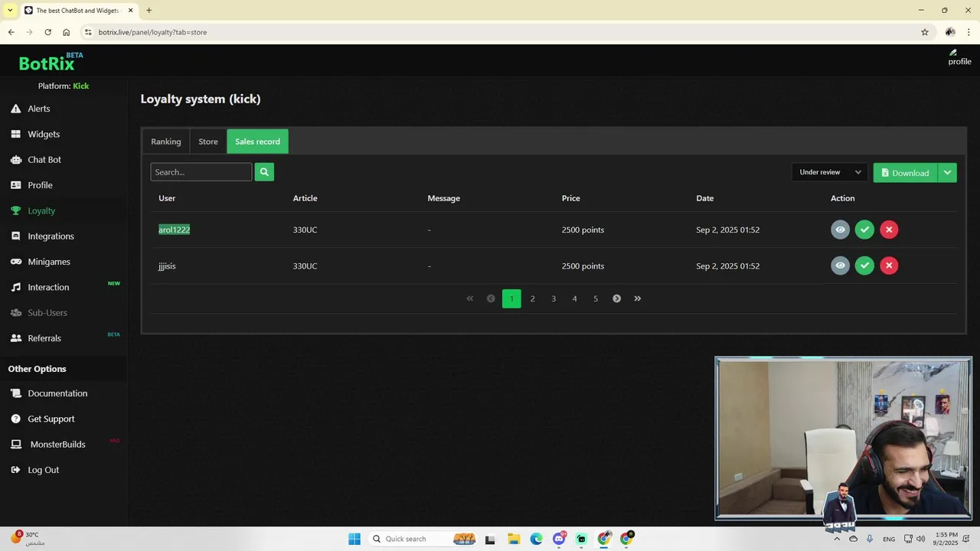Click Windows Quick search box

coord(423,539)
